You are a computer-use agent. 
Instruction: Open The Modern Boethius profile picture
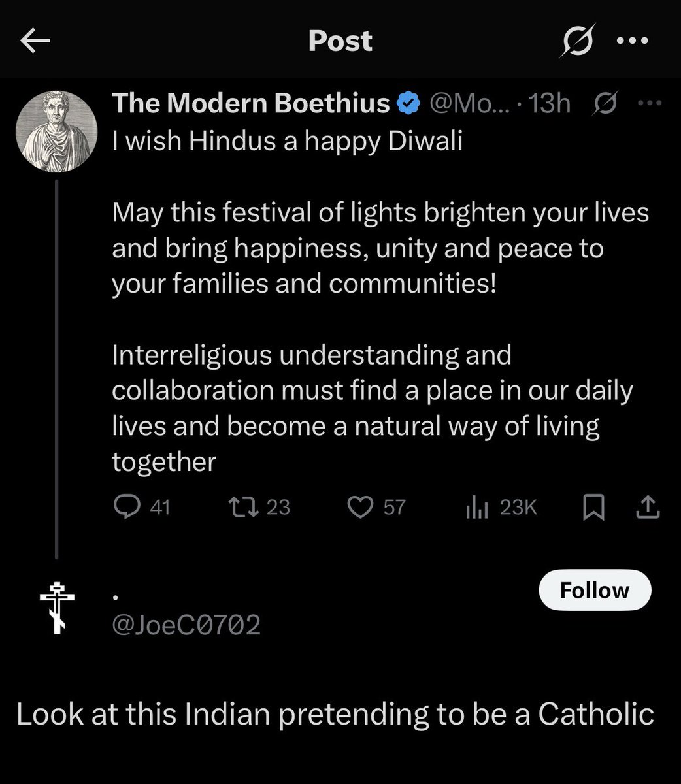click(x=56, y=131)
